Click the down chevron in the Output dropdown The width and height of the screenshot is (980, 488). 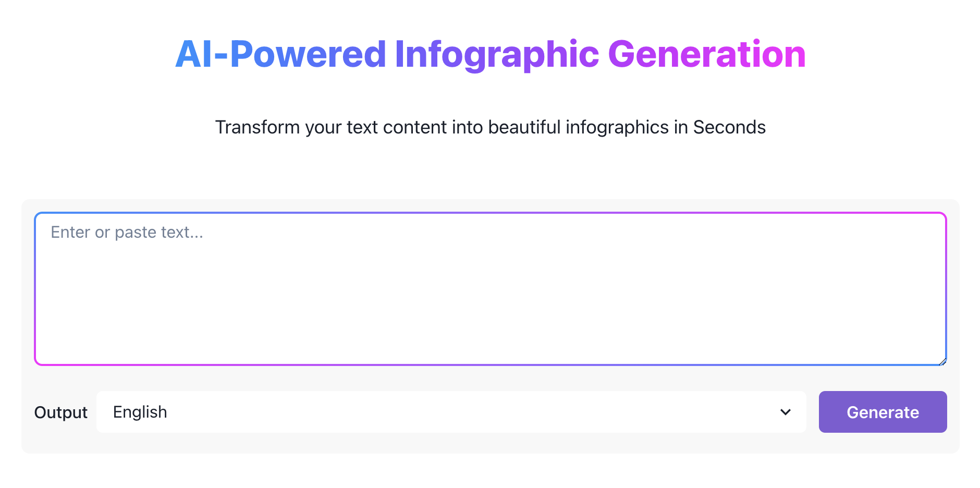click(x=785, y=412)
